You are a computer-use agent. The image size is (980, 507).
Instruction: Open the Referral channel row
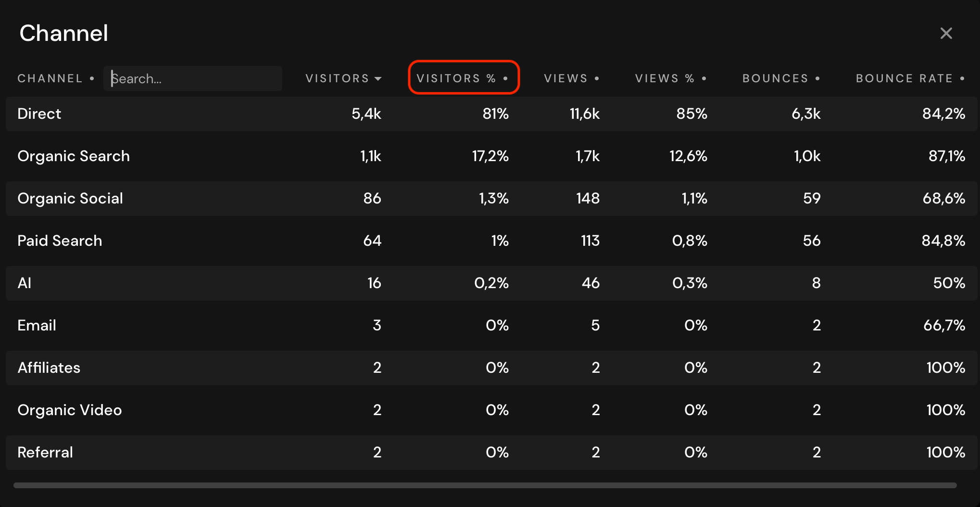point(45,453)
